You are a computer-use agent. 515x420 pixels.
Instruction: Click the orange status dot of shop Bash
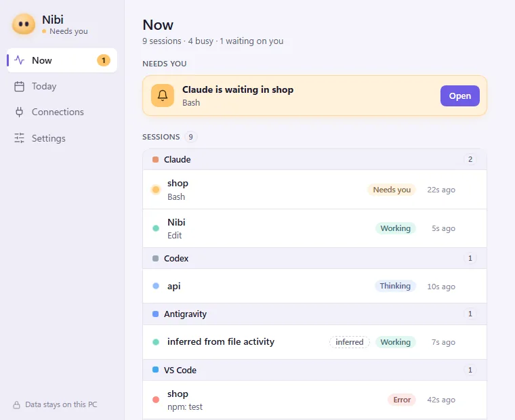[156, 190]
